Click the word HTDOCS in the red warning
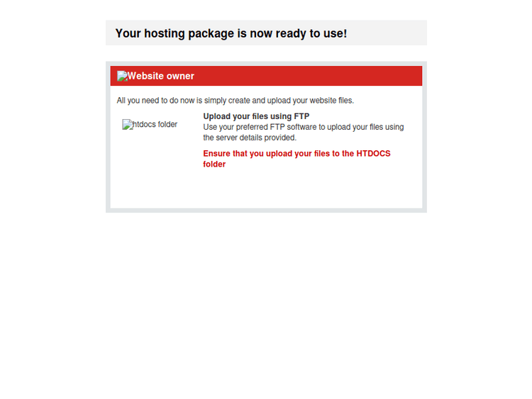Image resolution: width=532 pixels, height=399 pixels. point(373,154)
